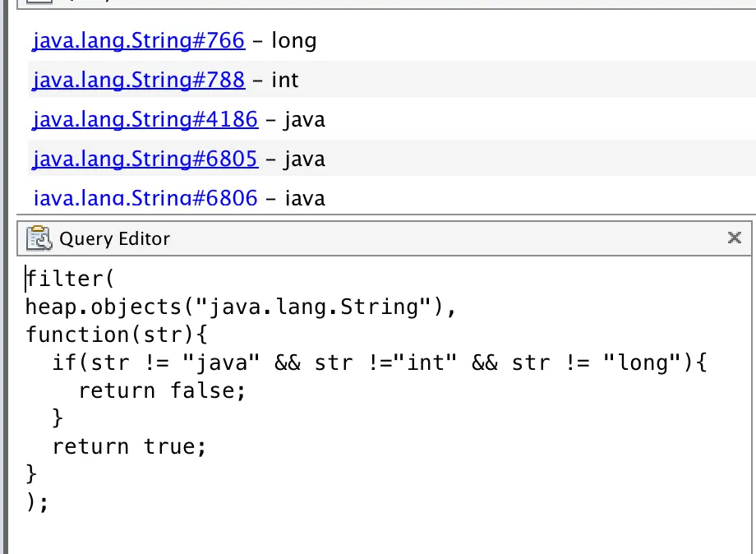Image resolution: width=756 pixels, height=554 pixels.
Task: Close the Query Editor panel
Action: coord(735,238)
